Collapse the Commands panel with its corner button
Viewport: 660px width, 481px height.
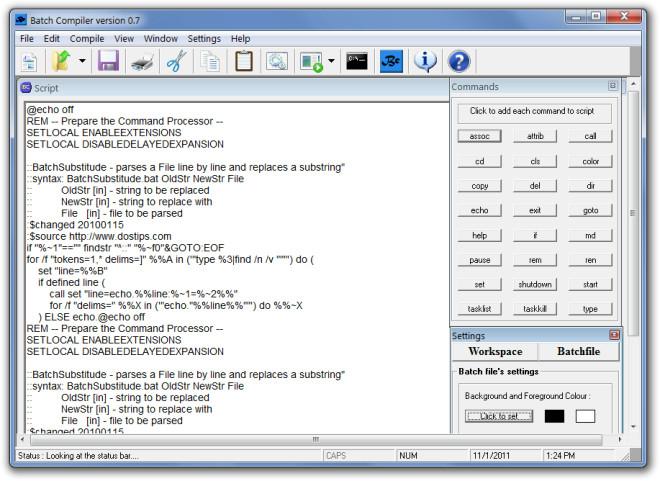point(612,86)
